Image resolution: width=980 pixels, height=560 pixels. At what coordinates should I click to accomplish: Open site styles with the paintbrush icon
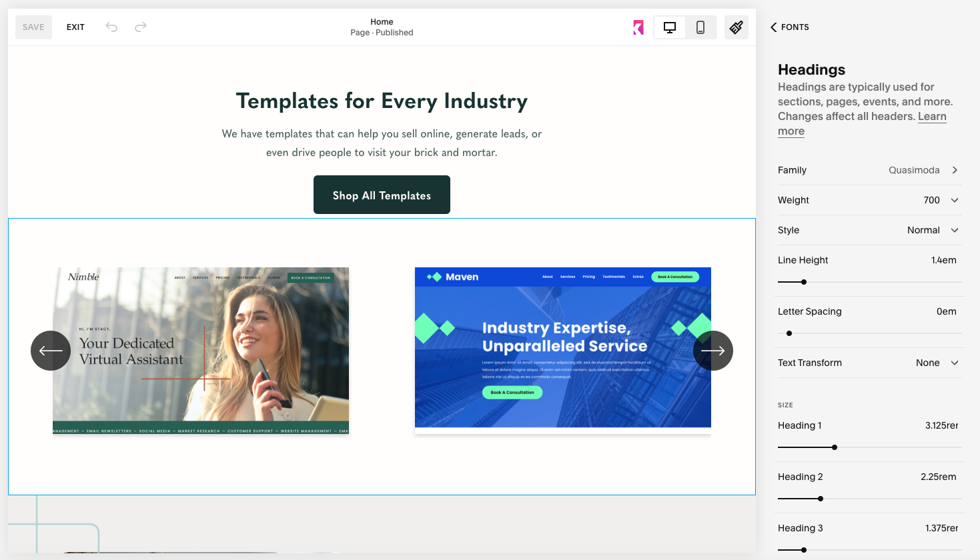tap(736, 27)
